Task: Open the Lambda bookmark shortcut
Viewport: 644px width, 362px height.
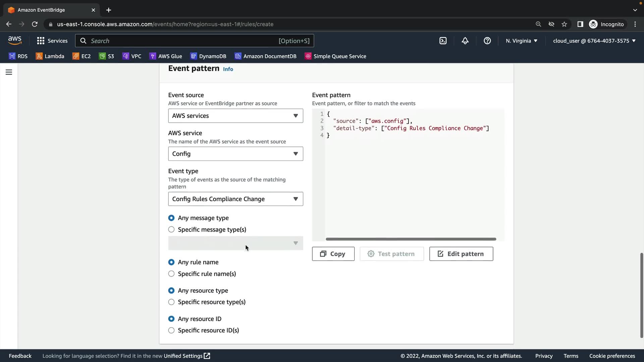Action: pyautogui.click(x=50, y=56)
